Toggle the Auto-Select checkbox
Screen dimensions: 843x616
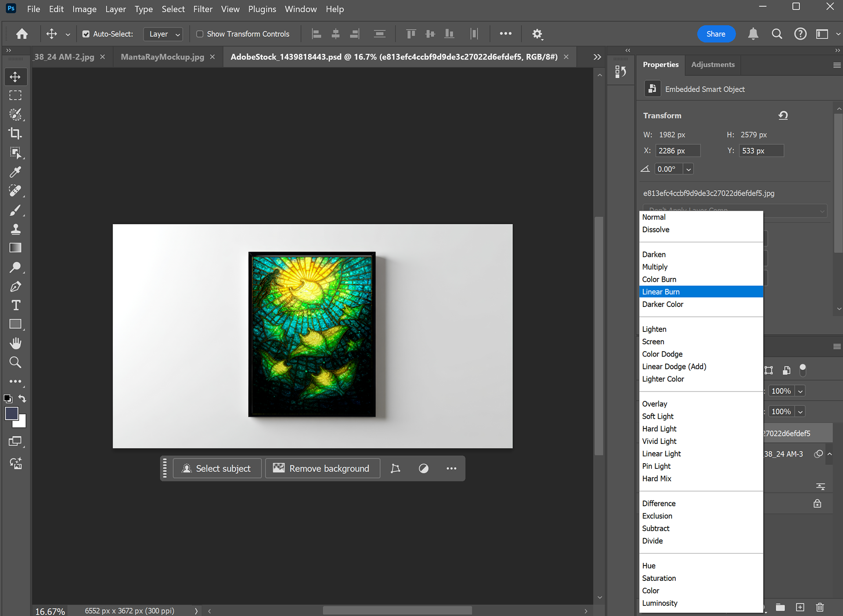point(86,34)
